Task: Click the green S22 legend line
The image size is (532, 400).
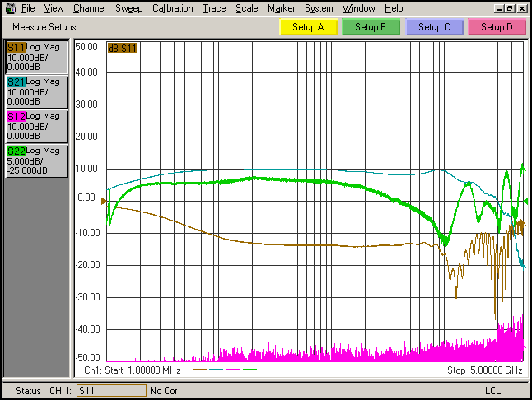Action: click(250, 370)
